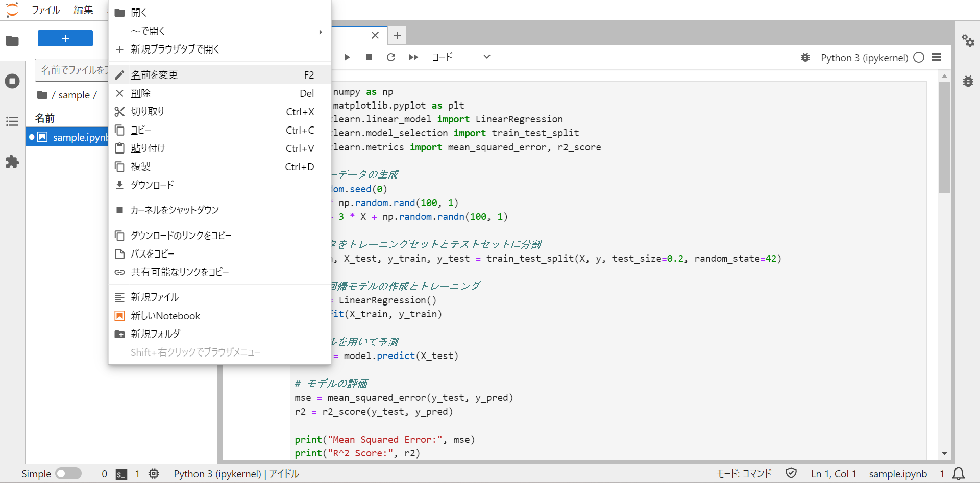The width and height of the screenshot is (980, 483).
Task: Switch kernel via Python 3 (ipykernel) label
Action: (864, 58)
